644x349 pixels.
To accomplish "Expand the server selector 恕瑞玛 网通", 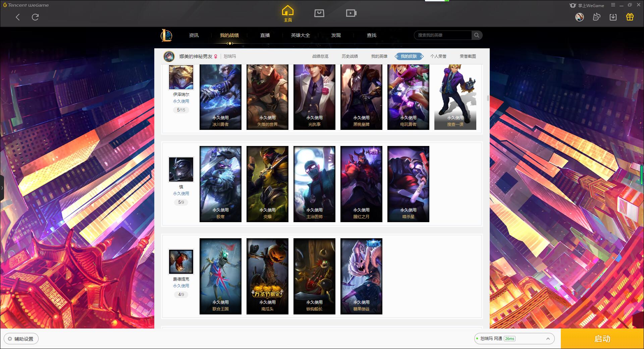I will [x=514, y=339].
